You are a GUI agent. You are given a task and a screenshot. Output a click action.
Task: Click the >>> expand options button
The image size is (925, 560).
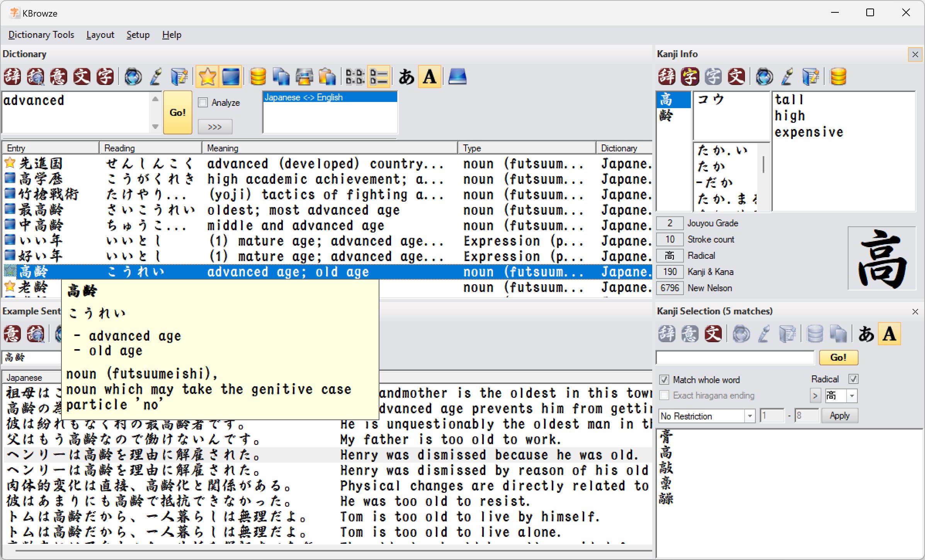pos(215,127)
